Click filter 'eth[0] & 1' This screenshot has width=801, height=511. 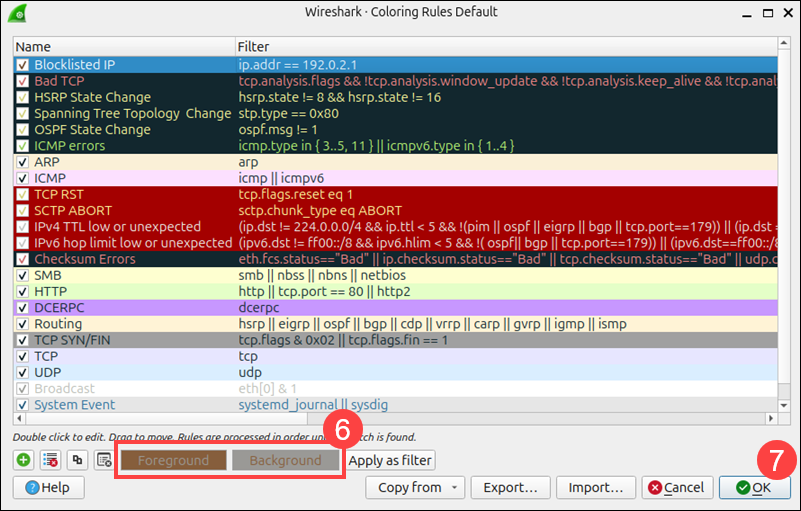pyautogui.click(x=268, y=389)
